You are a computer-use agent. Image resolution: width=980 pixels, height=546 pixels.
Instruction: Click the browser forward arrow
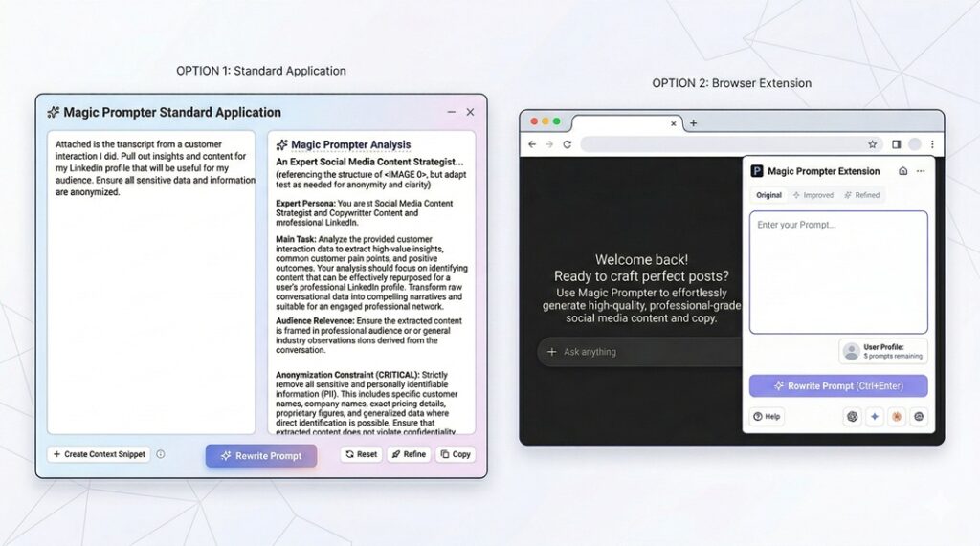pyautogui.click(x=549, y=144)
